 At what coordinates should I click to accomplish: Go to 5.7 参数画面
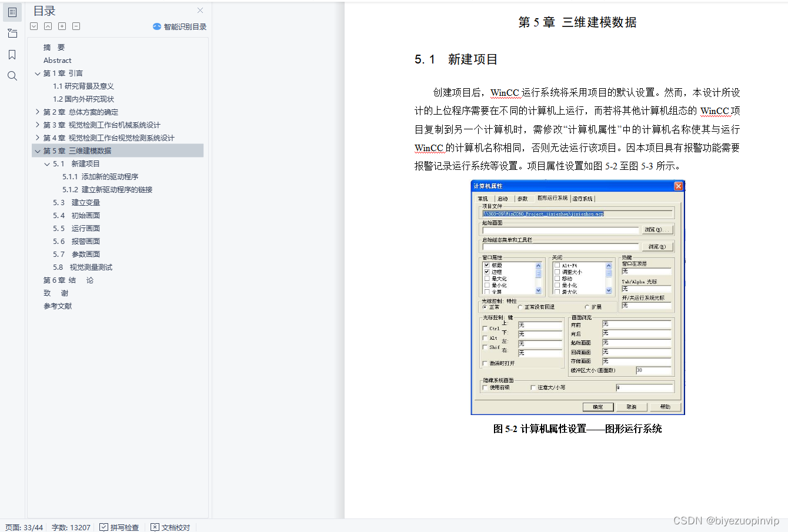click(x=76, y=255)
